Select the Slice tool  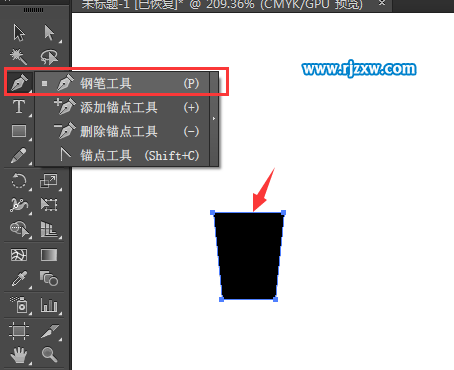(x=50, y=331)
